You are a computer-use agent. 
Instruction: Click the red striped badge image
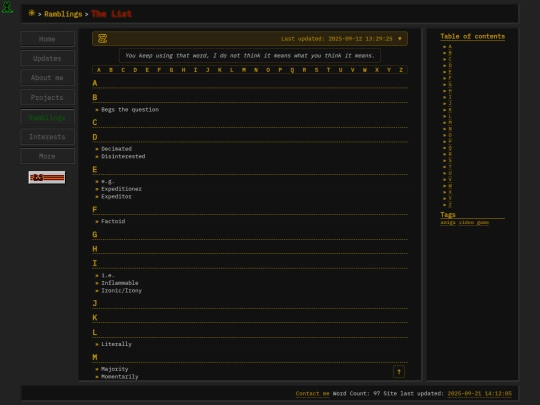click(47, 177)
